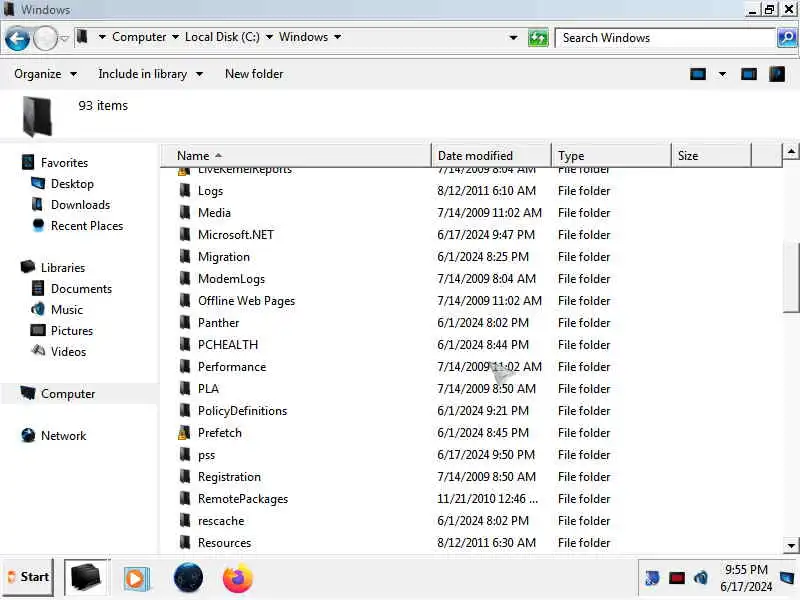Select the Migration folder icon
Image resolution: width=800 pixels, height=600 pixels.
pos(185,256)
